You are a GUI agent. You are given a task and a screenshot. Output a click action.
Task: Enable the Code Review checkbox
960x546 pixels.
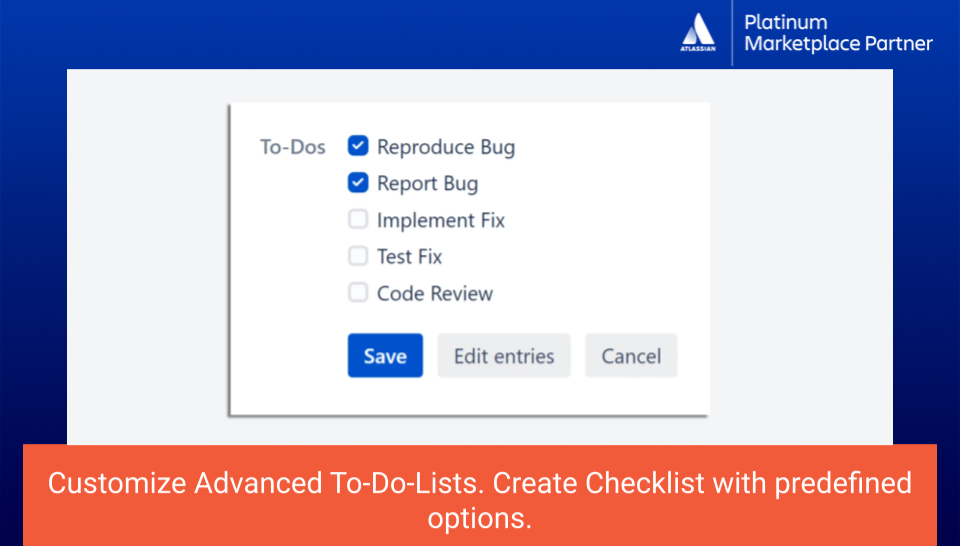coord(358,293)
